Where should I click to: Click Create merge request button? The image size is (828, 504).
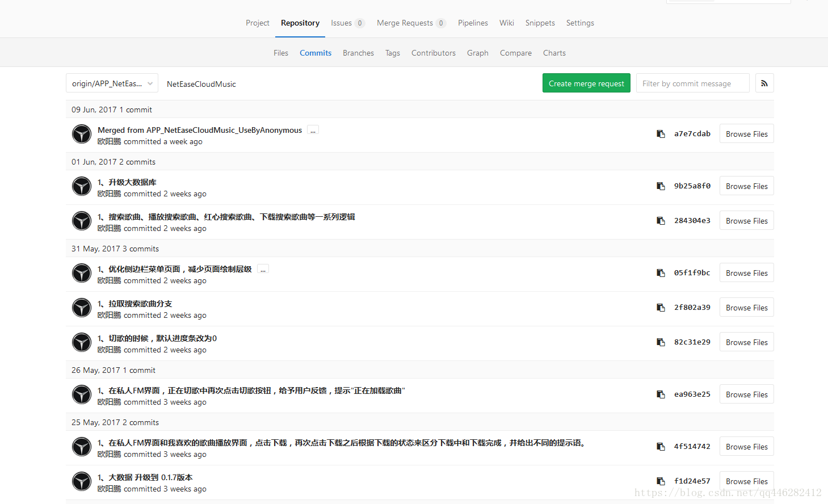[x=586, y=83]
